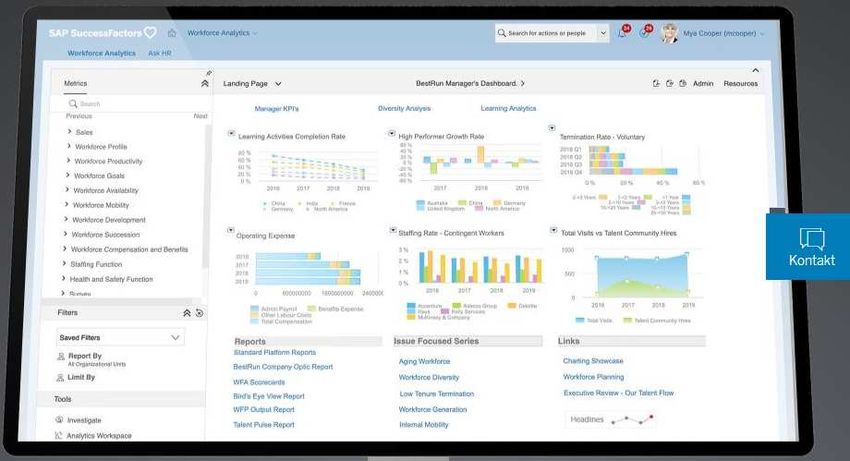Click middle toolbar icon left of Admin
The height and width of the screenshot is (461, 850).
point(669,84)
